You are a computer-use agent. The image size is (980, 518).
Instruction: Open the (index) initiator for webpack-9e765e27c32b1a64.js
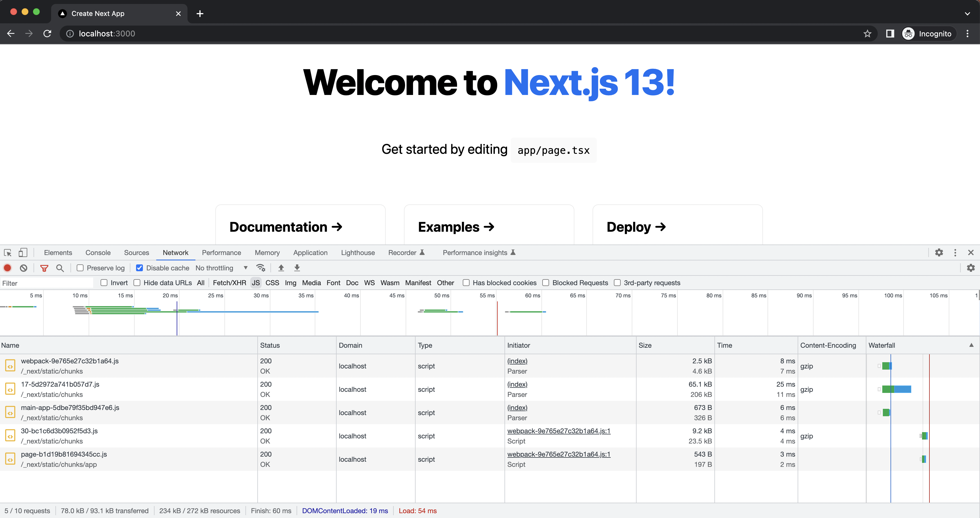[517, 361]
